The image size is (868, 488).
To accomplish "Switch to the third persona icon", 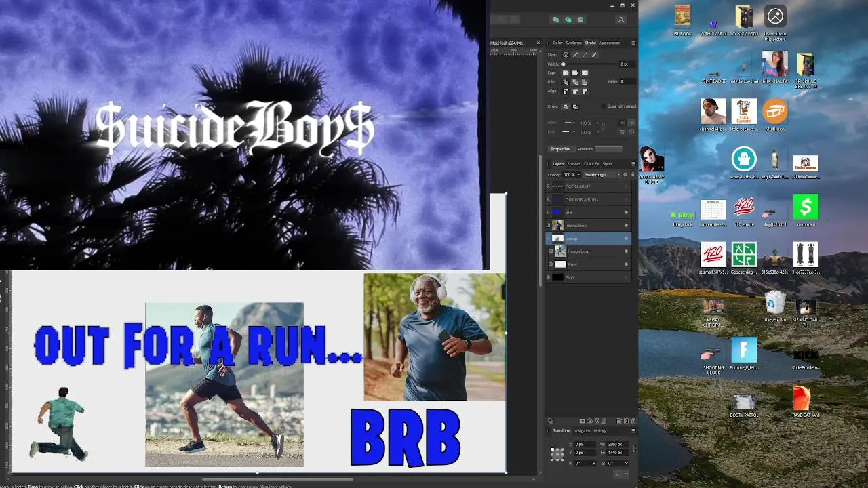I will click(580, 20).
